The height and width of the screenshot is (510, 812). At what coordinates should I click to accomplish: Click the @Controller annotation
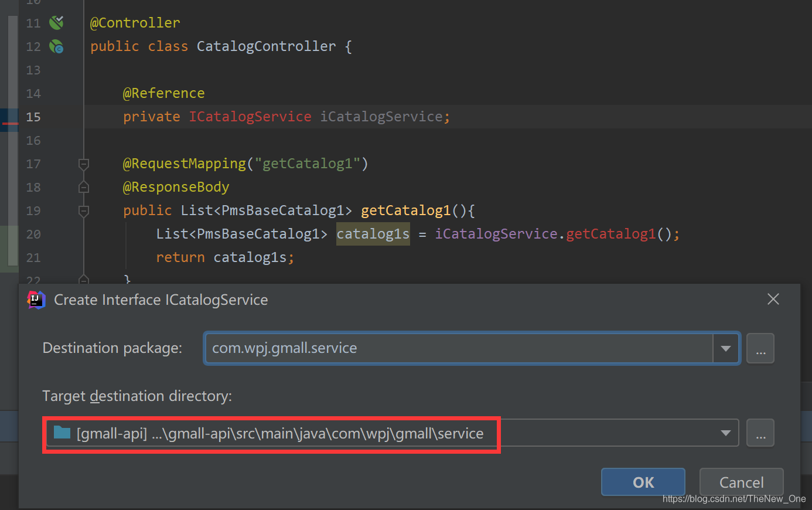135,23
